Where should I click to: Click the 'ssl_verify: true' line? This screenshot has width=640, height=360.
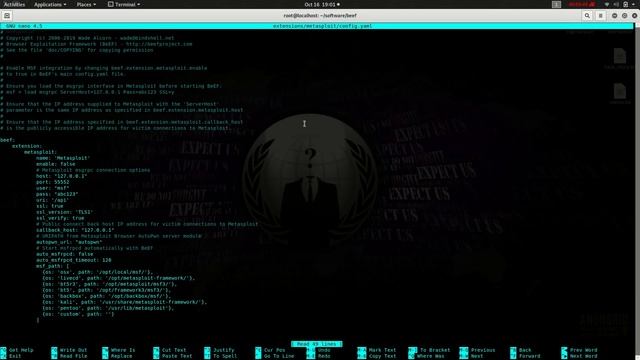tap(60, 218)
